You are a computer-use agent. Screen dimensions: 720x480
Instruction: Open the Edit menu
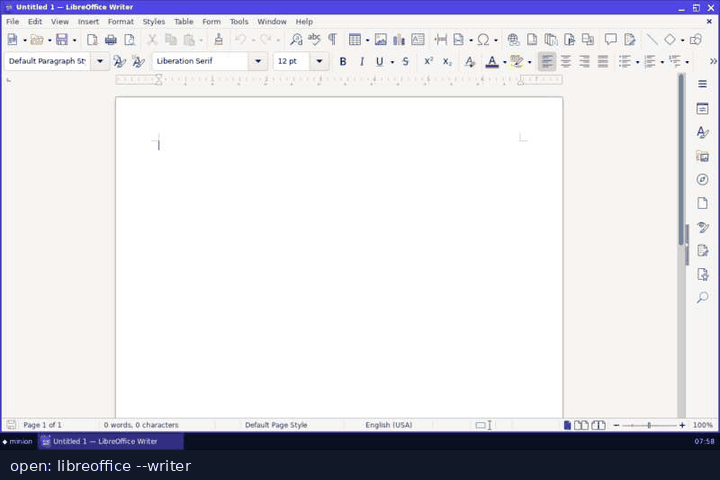point(35,22)
